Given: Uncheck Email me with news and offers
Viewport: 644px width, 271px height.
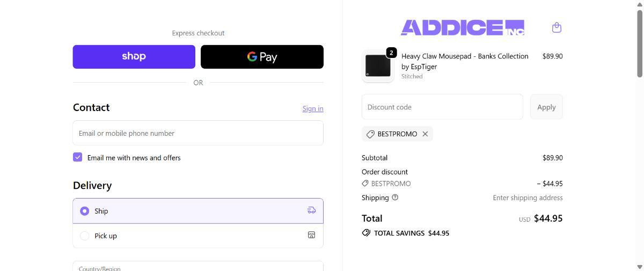Looking at the screenshot, I should pyautogui.click(x=78, y=157).
